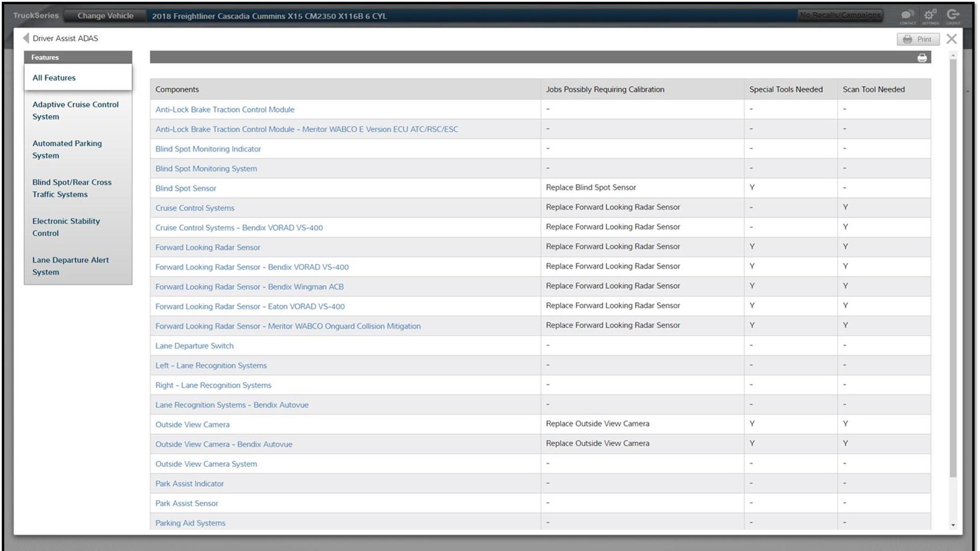This screenshot has height=551, width=980.
Task: Click the Logout arrow icon
Action: pos(953,15)
